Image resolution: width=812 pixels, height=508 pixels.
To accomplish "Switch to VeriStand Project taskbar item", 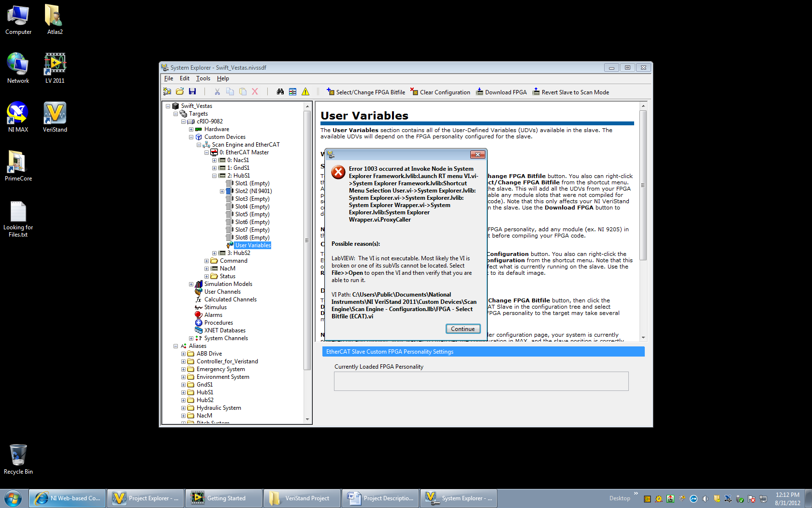I will (302, 498).
